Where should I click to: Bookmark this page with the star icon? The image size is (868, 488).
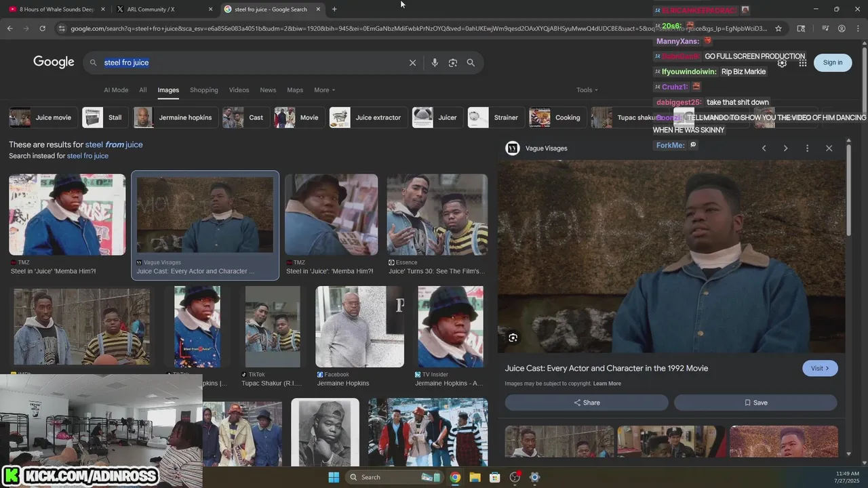point(778,28)
